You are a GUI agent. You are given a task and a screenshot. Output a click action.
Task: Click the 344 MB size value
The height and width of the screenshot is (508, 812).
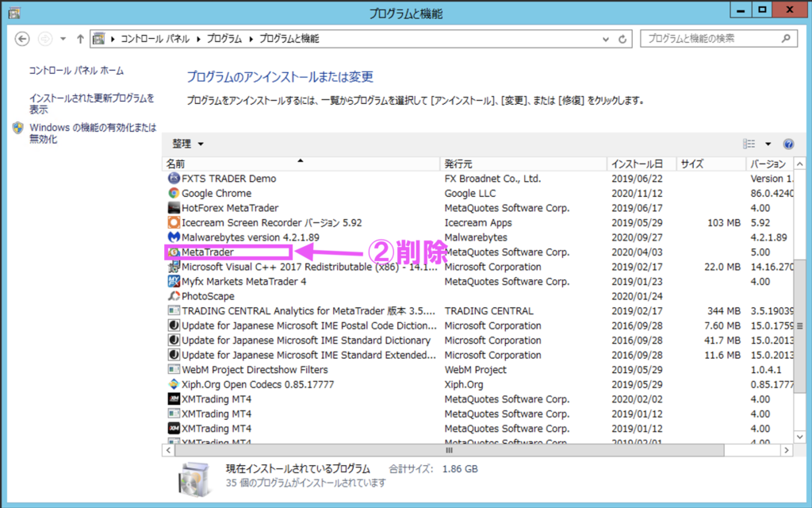[724, 310]
